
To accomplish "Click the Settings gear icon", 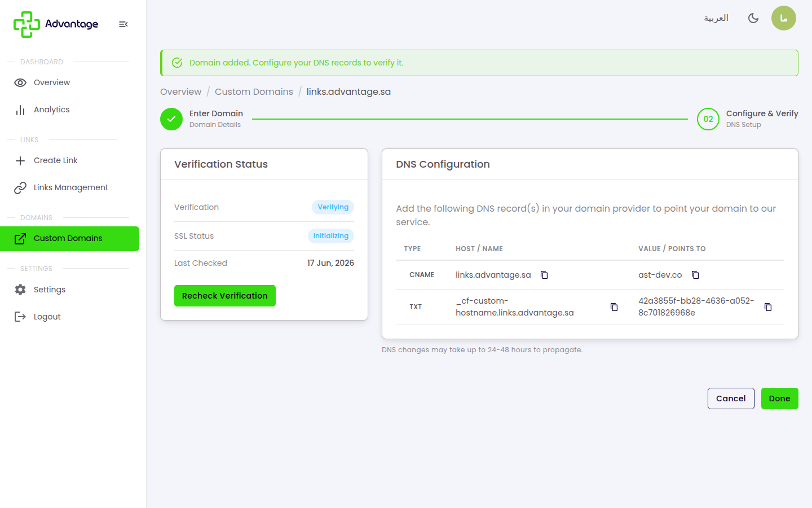I will 20,290.
